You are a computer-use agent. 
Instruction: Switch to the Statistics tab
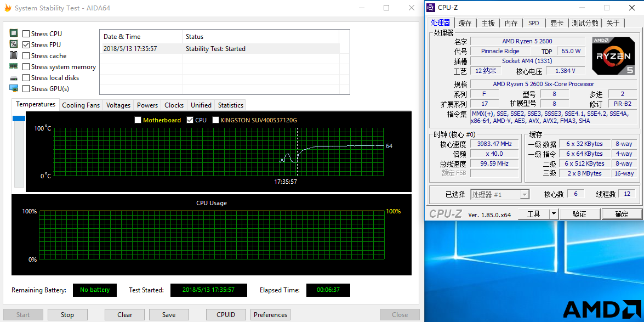[230, 105]
